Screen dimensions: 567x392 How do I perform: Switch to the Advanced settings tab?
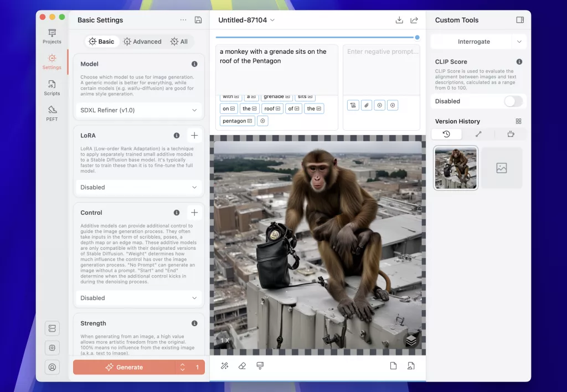[x=142, y=42]
